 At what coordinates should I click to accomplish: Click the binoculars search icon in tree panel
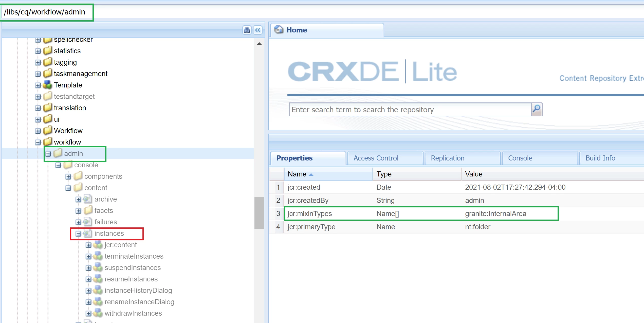(247, 30)
